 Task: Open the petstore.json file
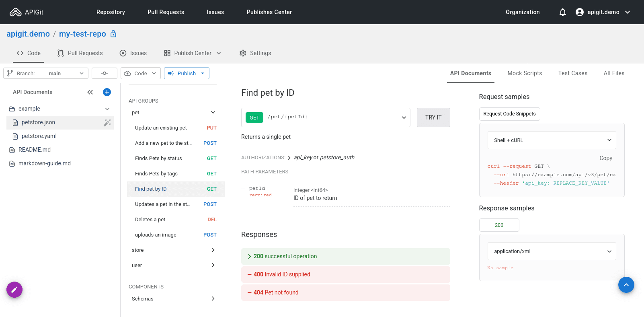(60, 123)
